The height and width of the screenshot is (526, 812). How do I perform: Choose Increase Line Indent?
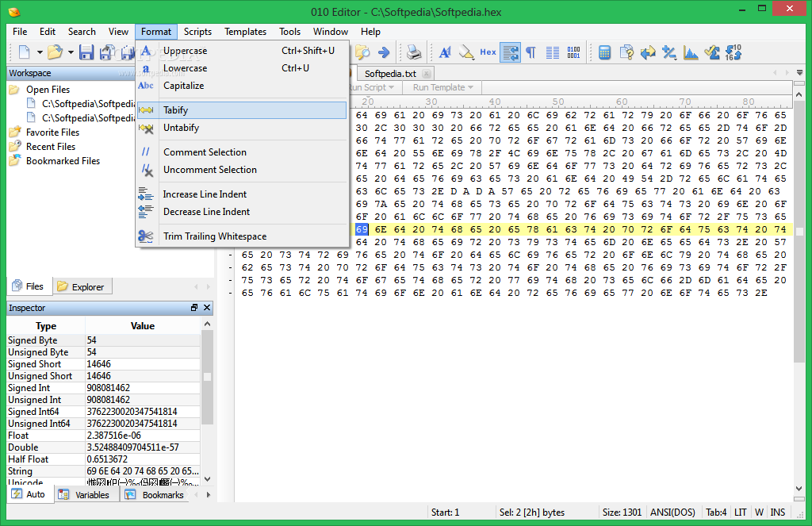point(243,194)
